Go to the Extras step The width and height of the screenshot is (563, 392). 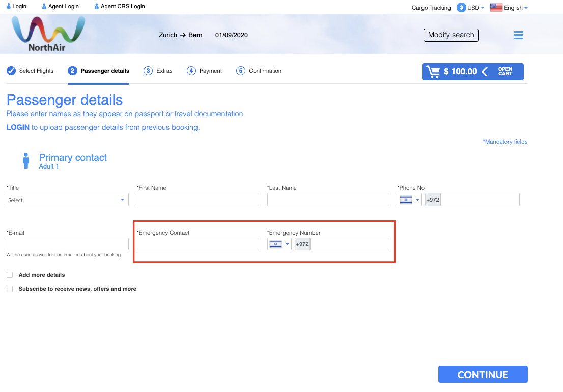pos(158,71)
